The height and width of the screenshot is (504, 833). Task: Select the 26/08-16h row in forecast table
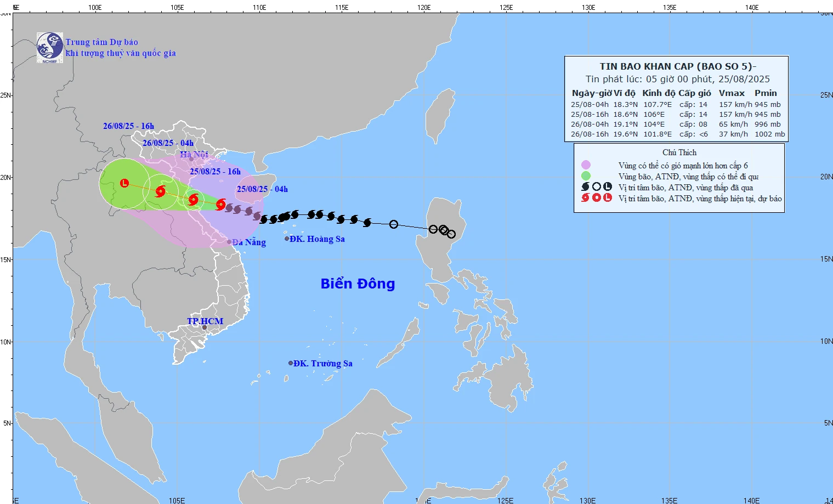677,134
